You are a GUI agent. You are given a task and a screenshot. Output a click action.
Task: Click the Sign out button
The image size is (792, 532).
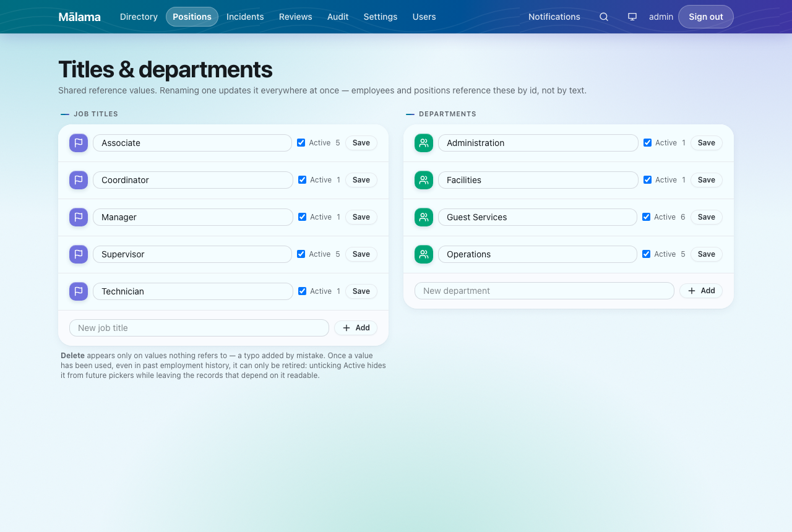click(706, 17)
